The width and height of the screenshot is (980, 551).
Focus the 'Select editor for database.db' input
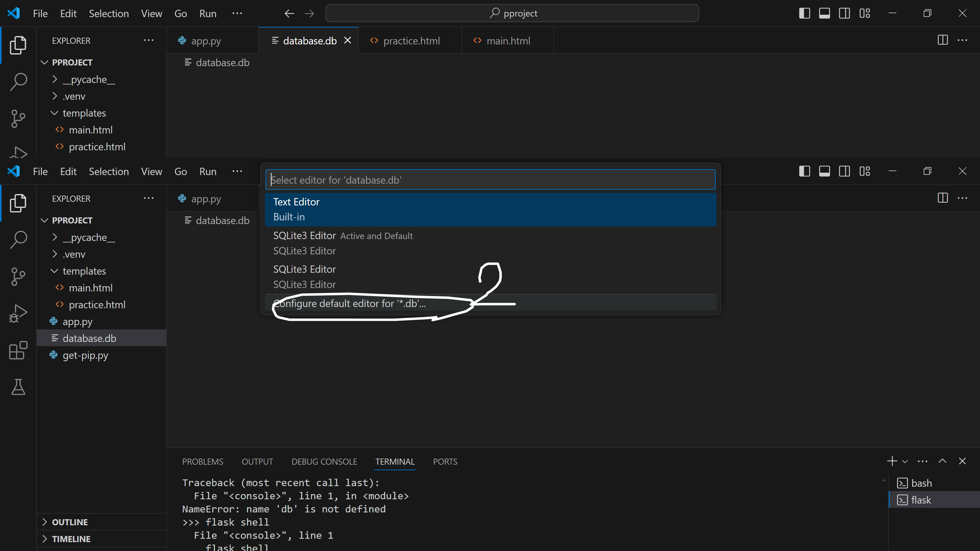click(490, 180)
